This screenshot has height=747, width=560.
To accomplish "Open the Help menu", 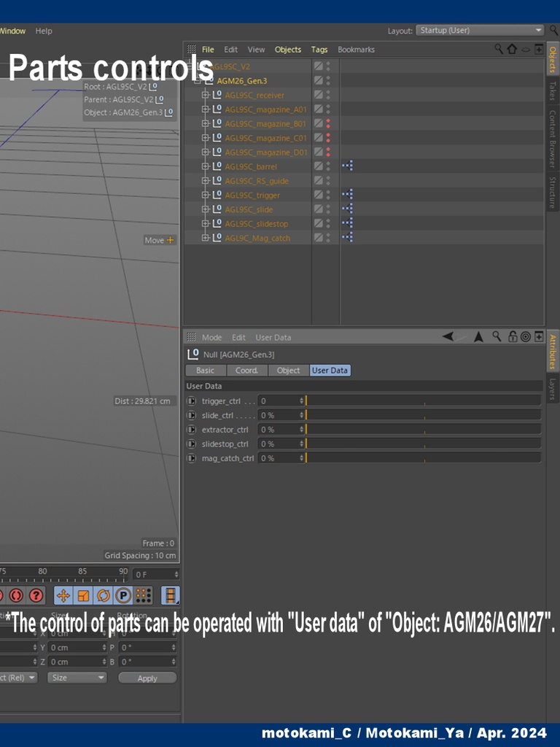I will point(43,31).
